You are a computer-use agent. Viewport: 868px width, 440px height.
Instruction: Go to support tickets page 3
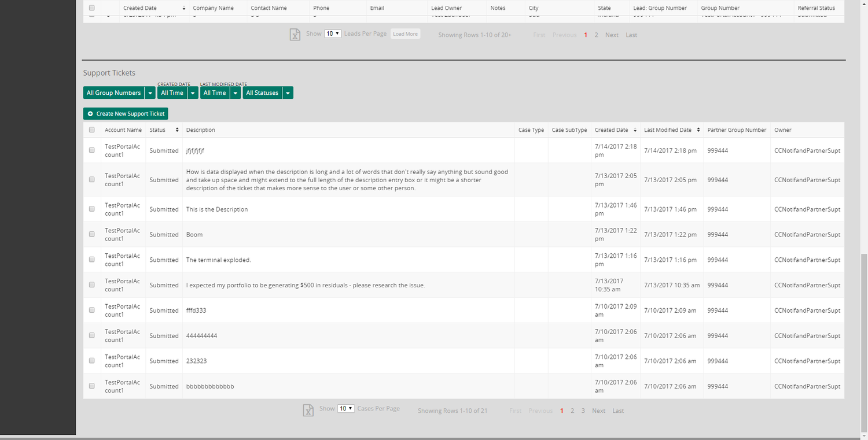(x=583, y=411)
